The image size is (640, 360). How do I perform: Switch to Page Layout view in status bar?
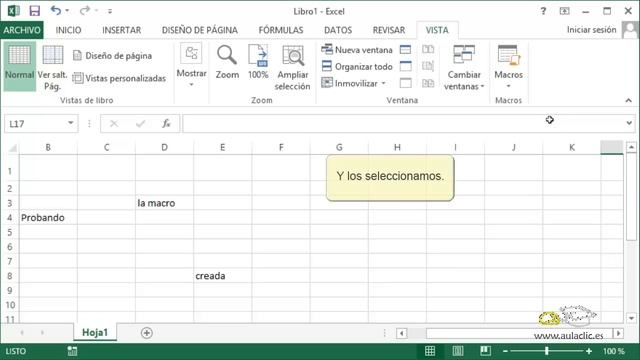click(x=458, y=351)
